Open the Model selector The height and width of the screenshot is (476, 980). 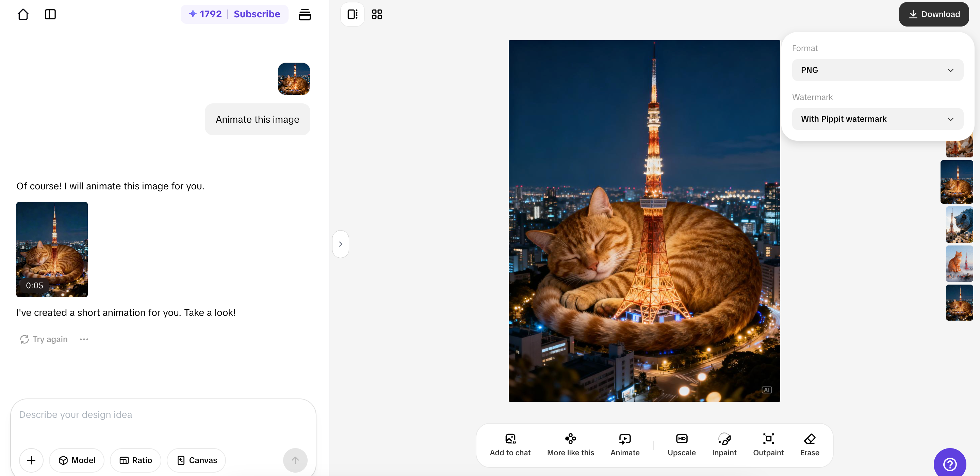pyautogui.click(x=77, y=460)
